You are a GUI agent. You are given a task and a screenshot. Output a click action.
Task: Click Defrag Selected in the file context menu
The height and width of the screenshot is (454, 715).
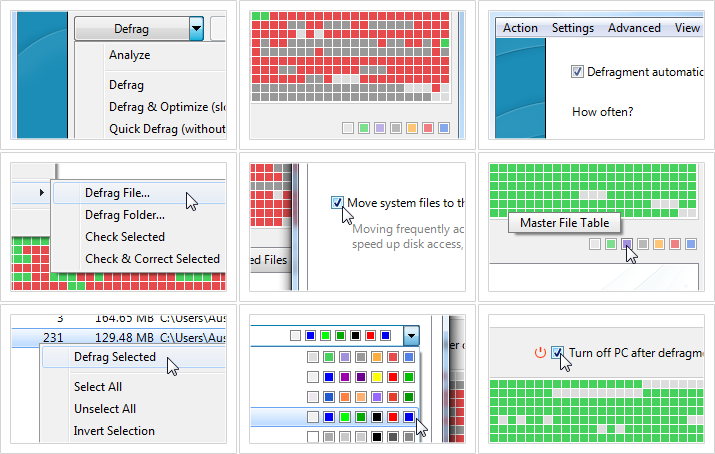114,357
